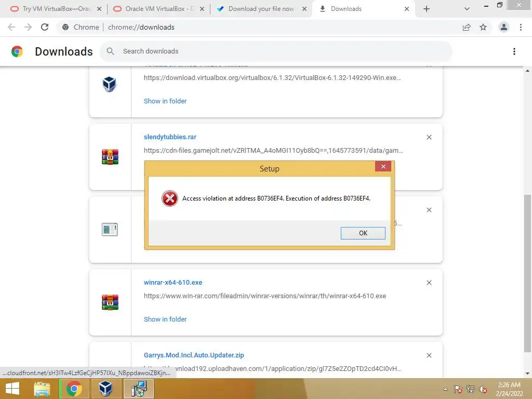Click the winrar-x64-610.exe file icon

110,302
